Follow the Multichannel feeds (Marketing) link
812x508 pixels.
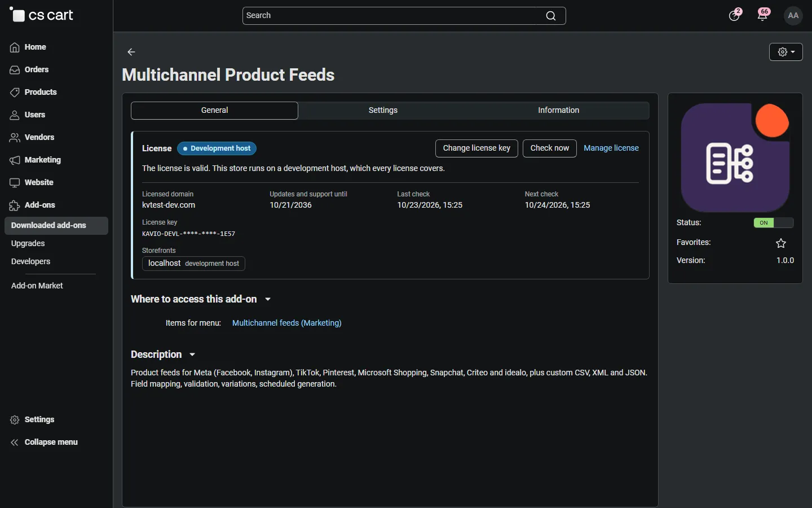pyautogui.click(x=287, y=323)
